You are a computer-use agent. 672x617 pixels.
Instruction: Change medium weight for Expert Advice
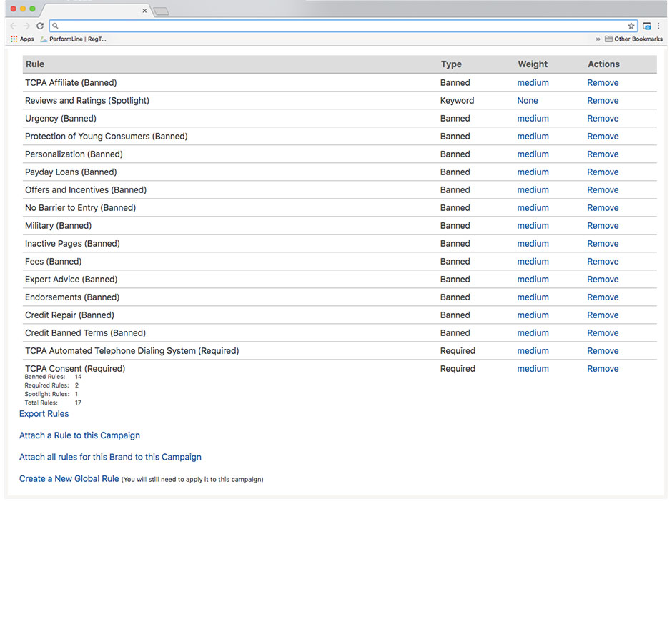click(x=533, y=280)
